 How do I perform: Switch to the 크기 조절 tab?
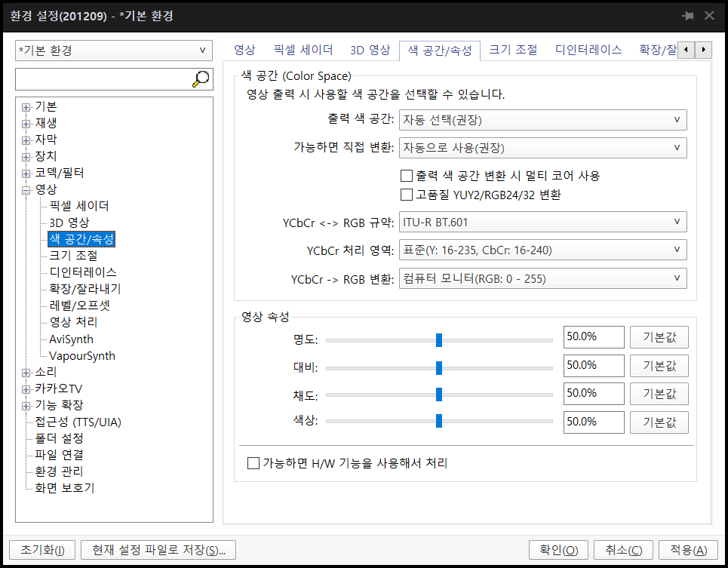[x=513, y=50]
